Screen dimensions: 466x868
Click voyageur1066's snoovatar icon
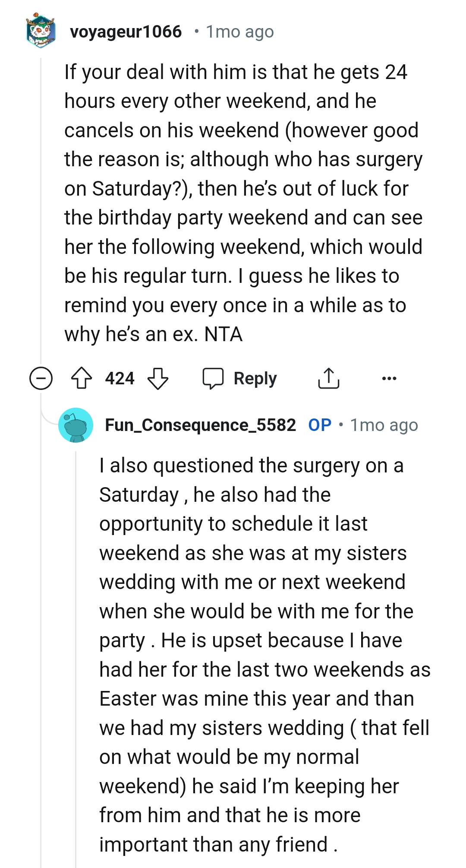40,30
